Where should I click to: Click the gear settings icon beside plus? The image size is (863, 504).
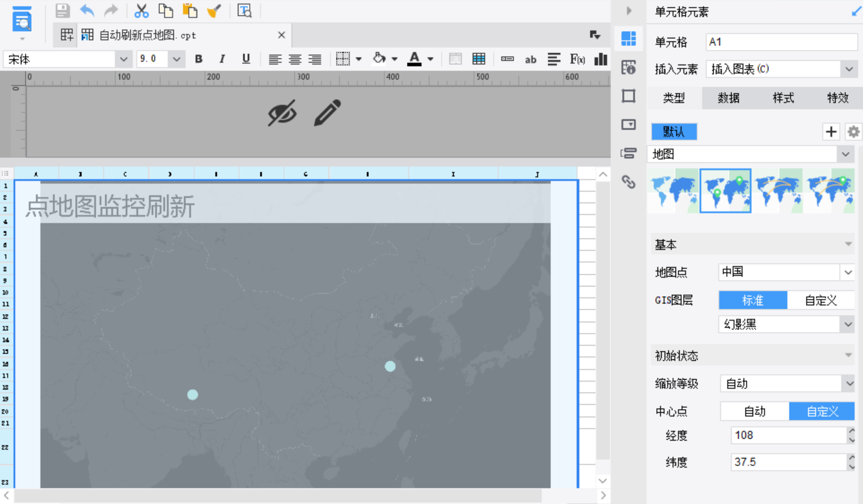pyautogui.click(x=853, y=132)
